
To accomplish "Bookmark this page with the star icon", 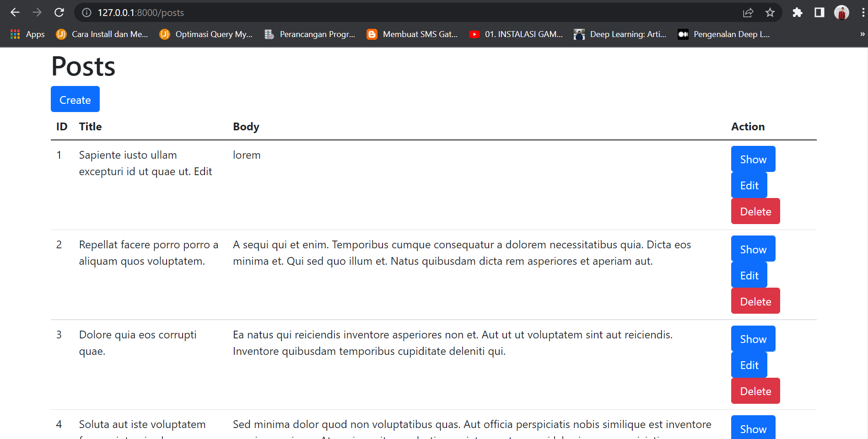I will point(770,12).
